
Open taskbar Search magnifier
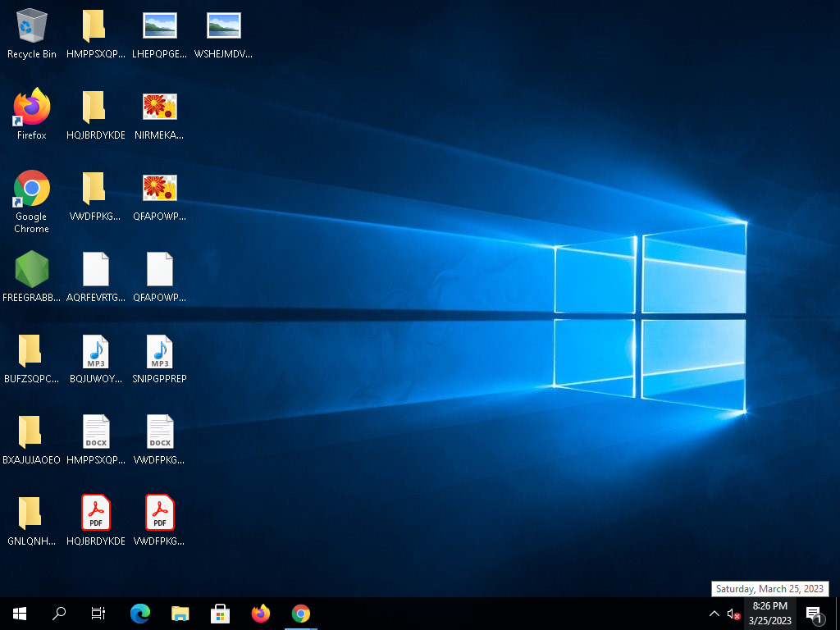click(59, 614)
